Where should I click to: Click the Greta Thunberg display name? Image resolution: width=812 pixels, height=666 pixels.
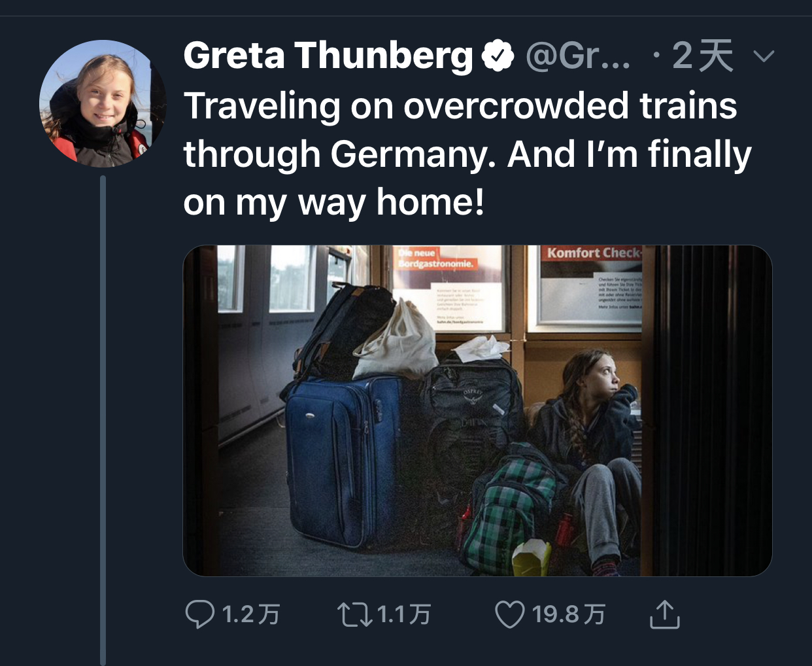[328, 56]
